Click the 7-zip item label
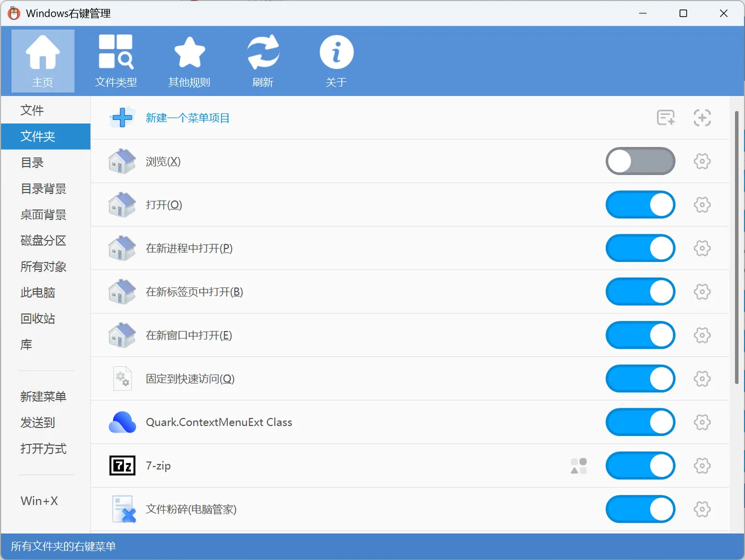 click(x=159, y=466)
